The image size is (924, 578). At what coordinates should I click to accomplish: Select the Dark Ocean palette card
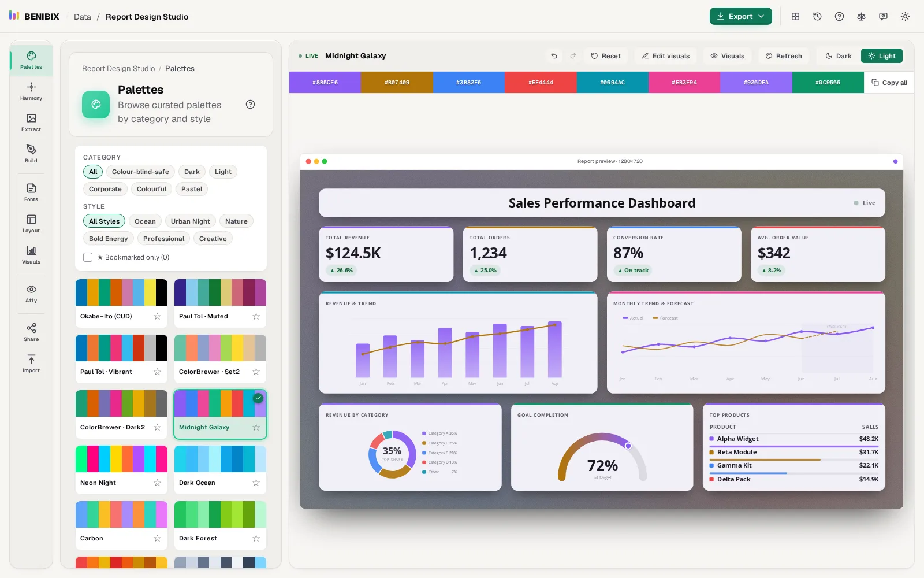click(x=220, y=470)
